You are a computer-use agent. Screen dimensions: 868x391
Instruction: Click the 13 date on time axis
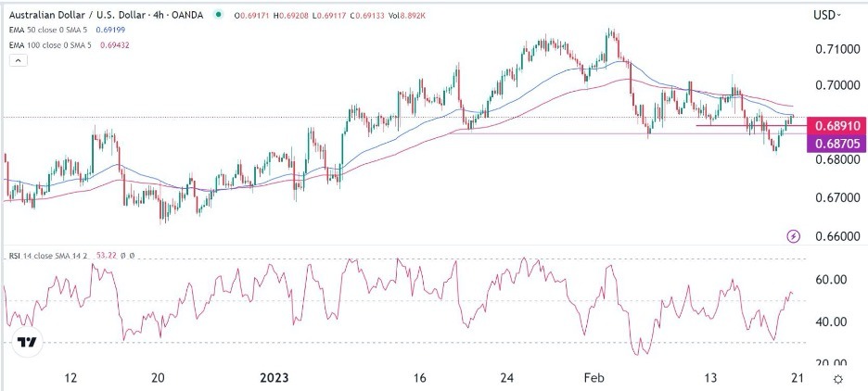(x=710, y=378)
